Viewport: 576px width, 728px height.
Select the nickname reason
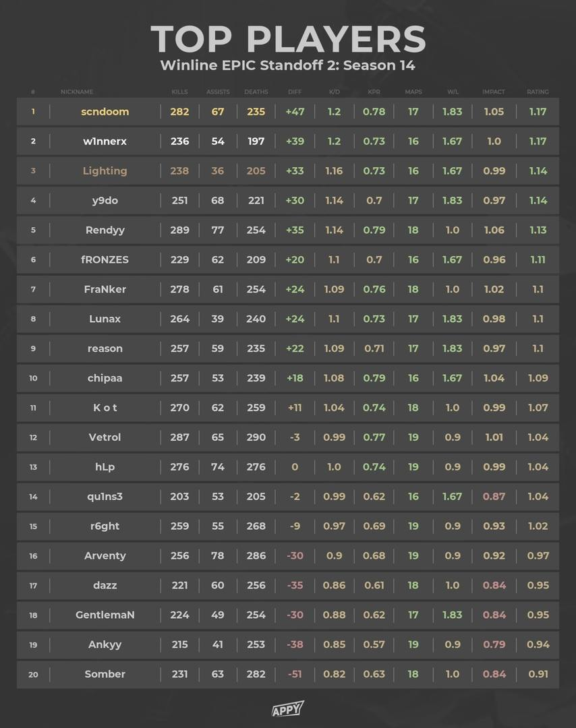click(x=105, y=348)
